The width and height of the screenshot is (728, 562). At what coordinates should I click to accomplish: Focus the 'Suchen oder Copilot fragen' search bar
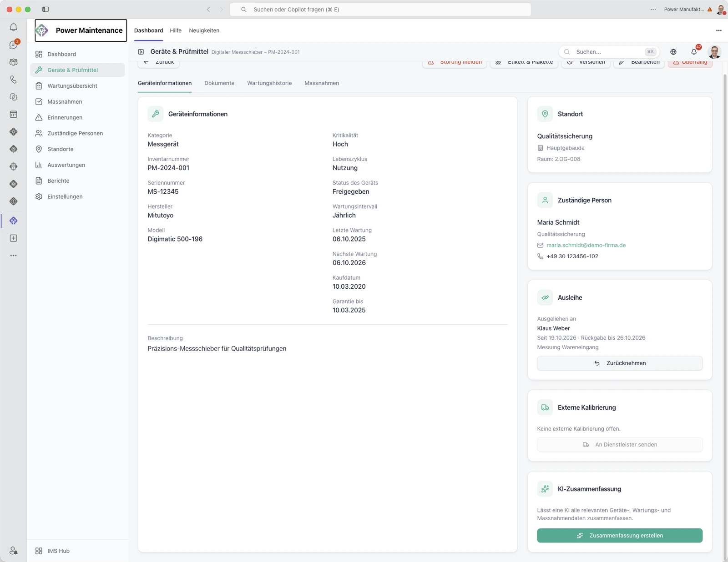(x=380, y=9)
